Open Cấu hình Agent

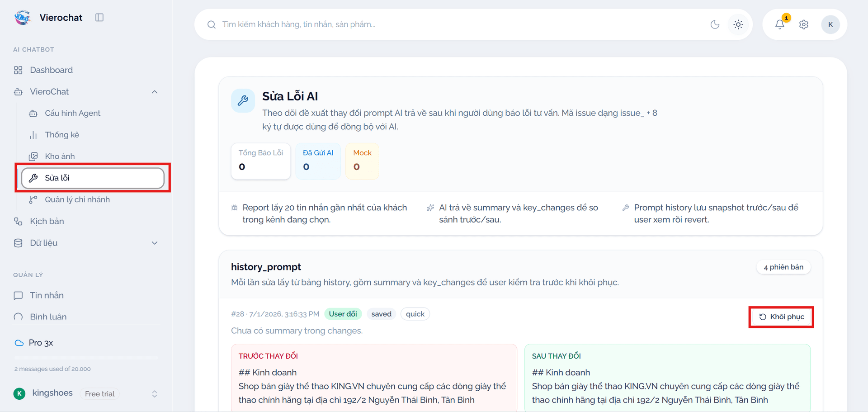[72, 113]
